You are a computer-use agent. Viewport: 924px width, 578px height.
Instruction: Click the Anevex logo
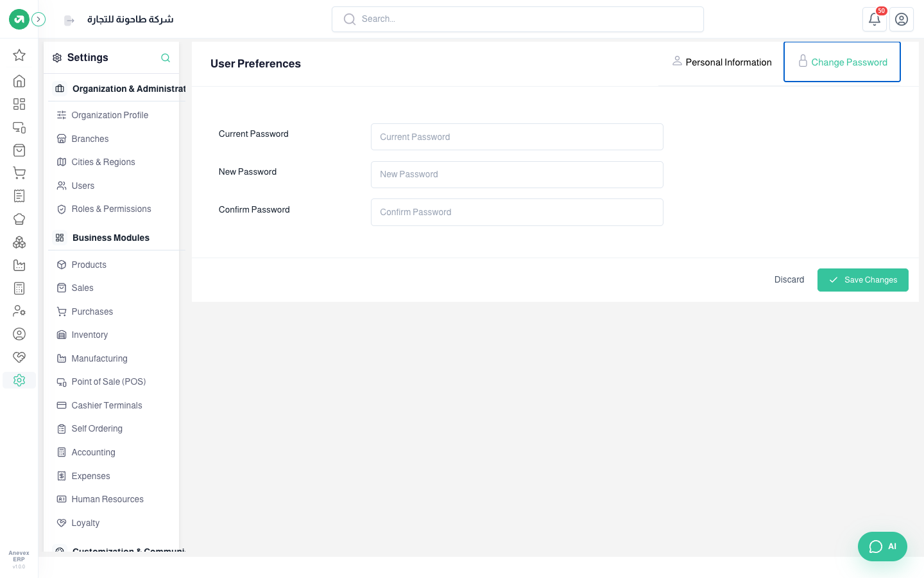19,19
